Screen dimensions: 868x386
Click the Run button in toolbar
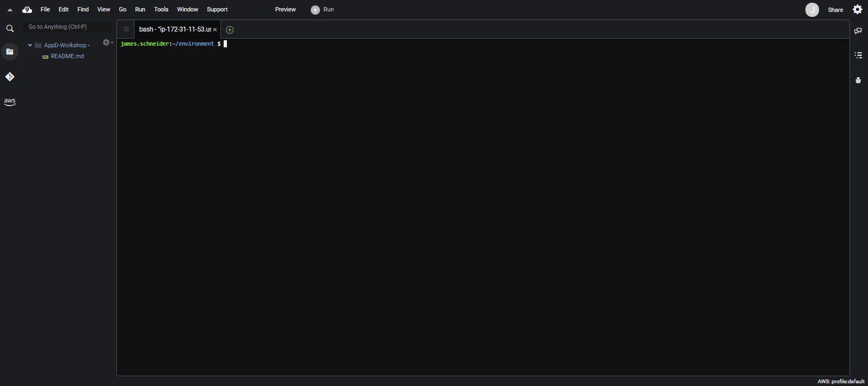click(x=323, y=10)
